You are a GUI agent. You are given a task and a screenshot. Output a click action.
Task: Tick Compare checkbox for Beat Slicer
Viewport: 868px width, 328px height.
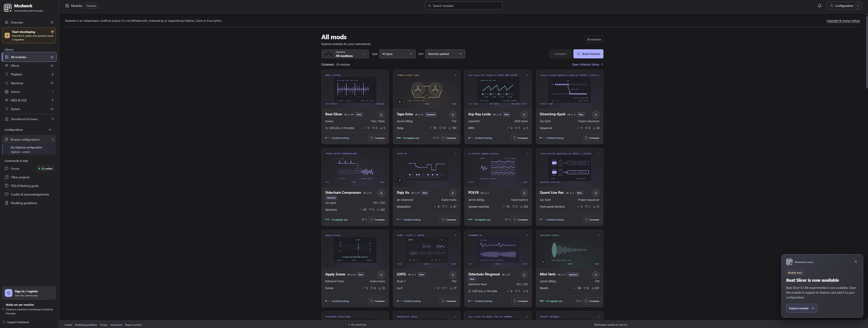click(x=372, y=138)
